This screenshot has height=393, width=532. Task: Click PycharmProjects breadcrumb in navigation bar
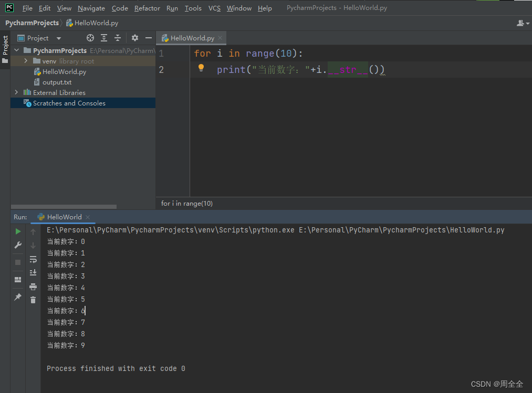tap(32, 23)
